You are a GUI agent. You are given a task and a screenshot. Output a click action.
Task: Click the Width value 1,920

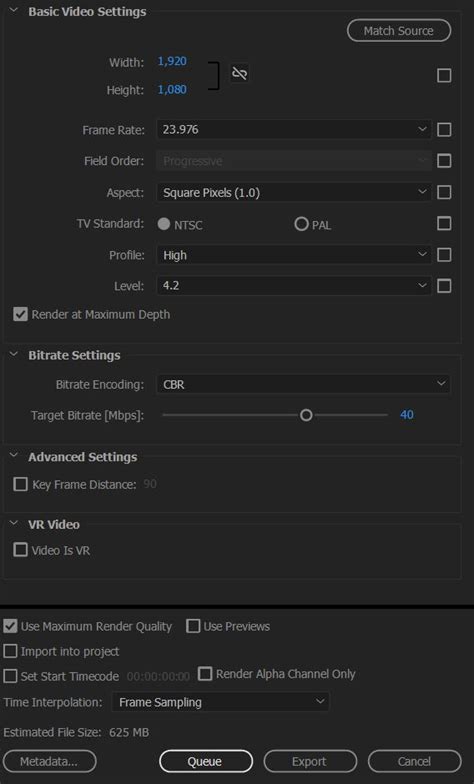click(172, 61)
